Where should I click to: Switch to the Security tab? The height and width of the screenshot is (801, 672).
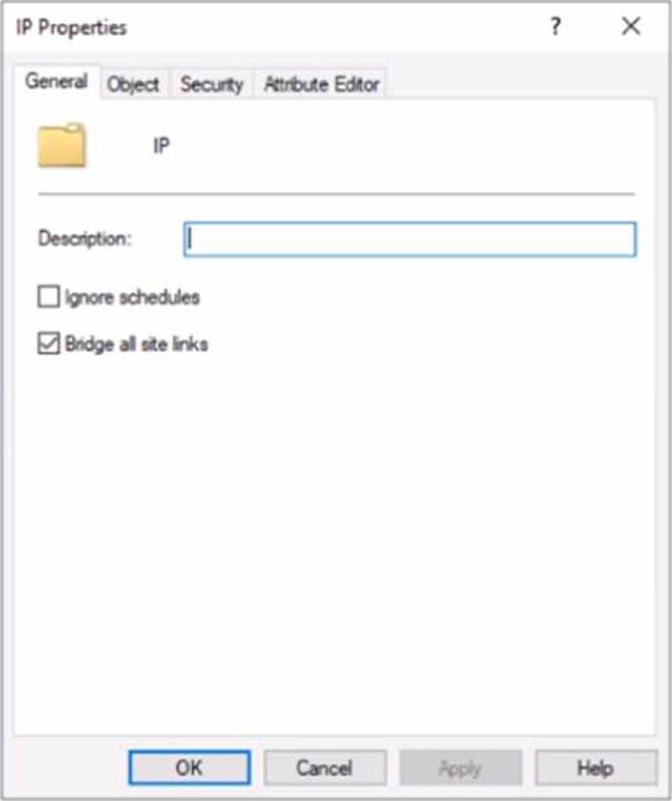[x=211, y=84]
